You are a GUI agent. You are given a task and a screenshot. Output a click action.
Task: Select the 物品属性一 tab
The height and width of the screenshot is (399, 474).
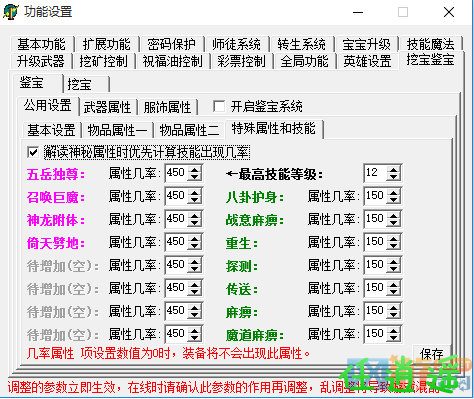pos(117,130)
